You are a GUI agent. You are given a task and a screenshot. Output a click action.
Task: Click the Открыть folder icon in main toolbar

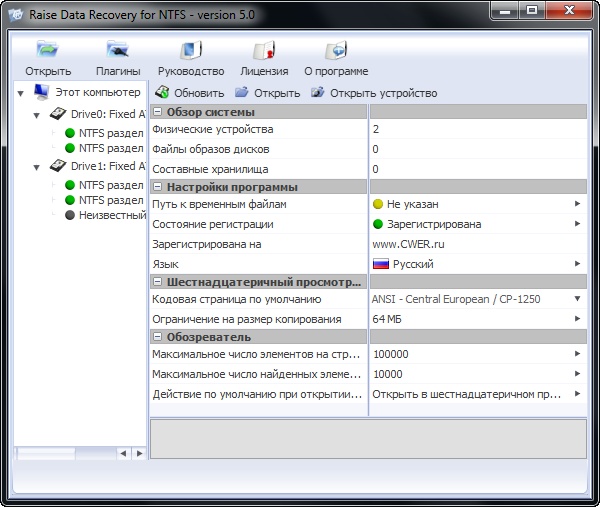47,50
